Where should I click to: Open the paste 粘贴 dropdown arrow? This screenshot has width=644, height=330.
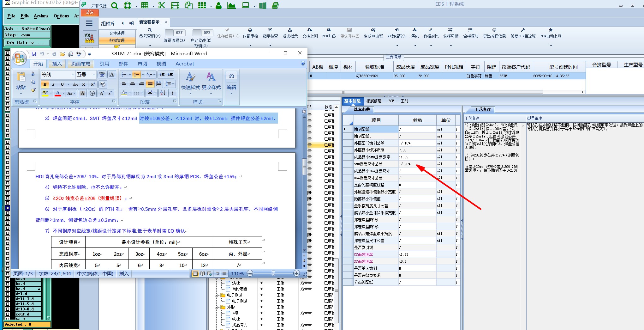[x=21, y=94]
